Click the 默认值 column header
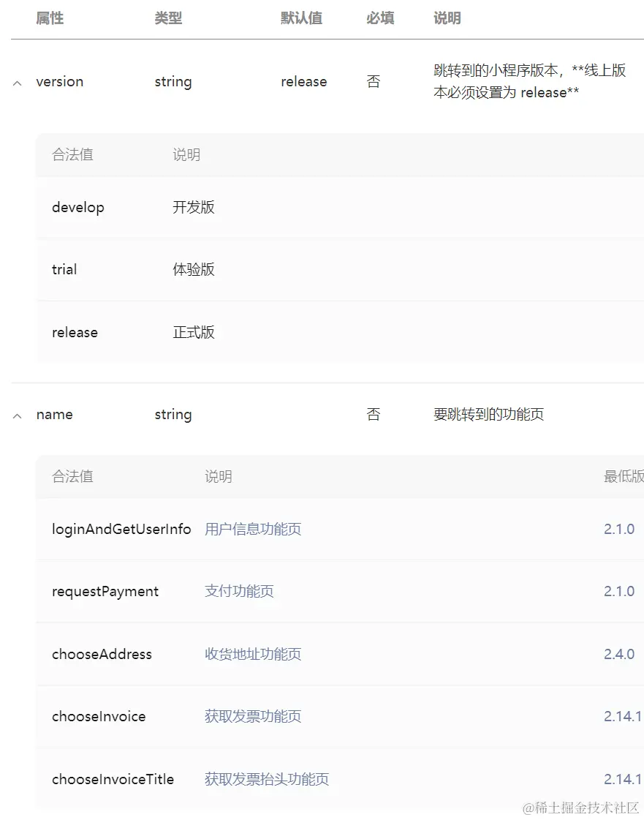 (302, 18)
